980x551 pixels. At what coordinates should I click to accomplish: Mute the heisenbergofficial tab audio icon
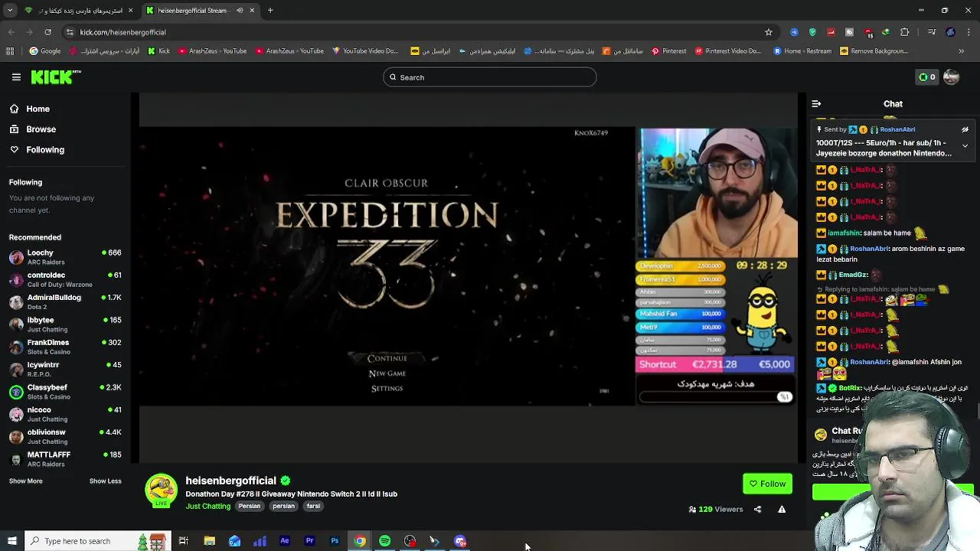[x=240, y=11]
